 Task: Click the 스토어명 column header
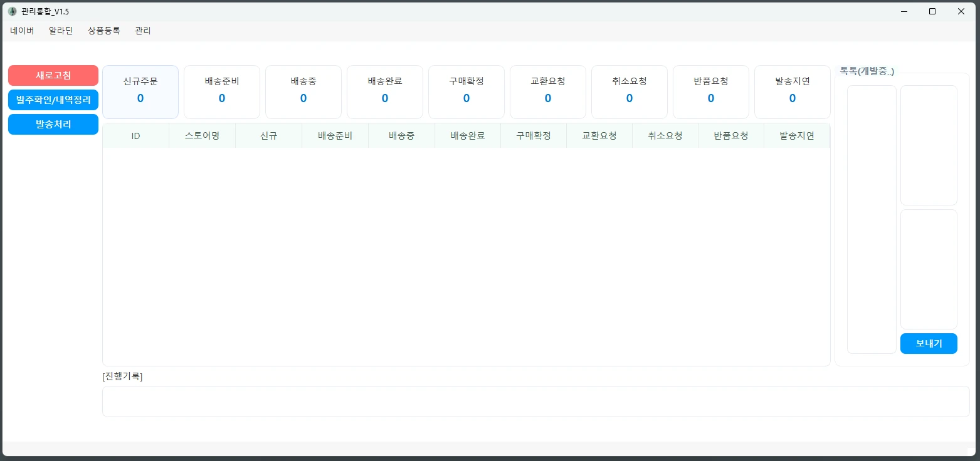click(203, 136)
